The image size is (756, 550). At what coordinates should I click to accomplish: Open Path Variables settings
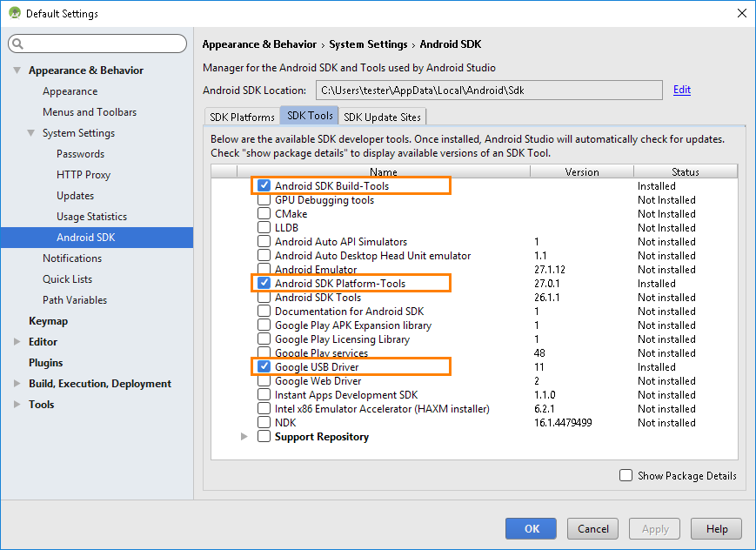click(x=75, y=300)
